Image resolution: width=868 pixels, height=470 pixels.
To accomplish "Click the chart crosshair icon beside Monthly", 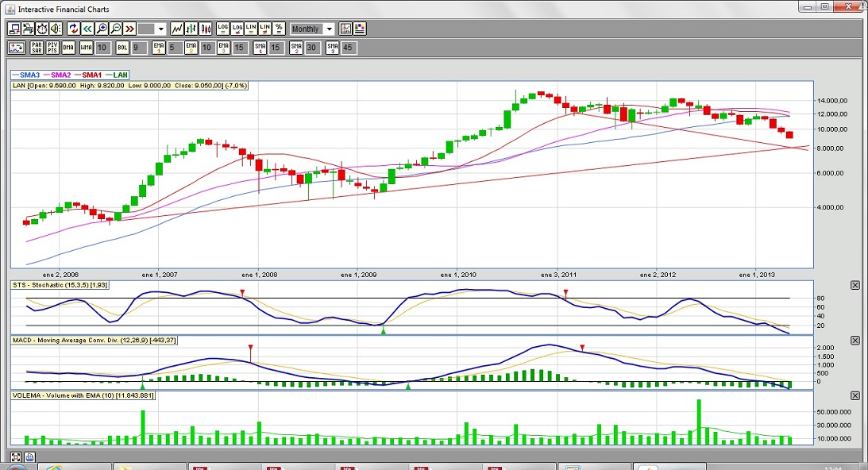I will tap(345, 29).
